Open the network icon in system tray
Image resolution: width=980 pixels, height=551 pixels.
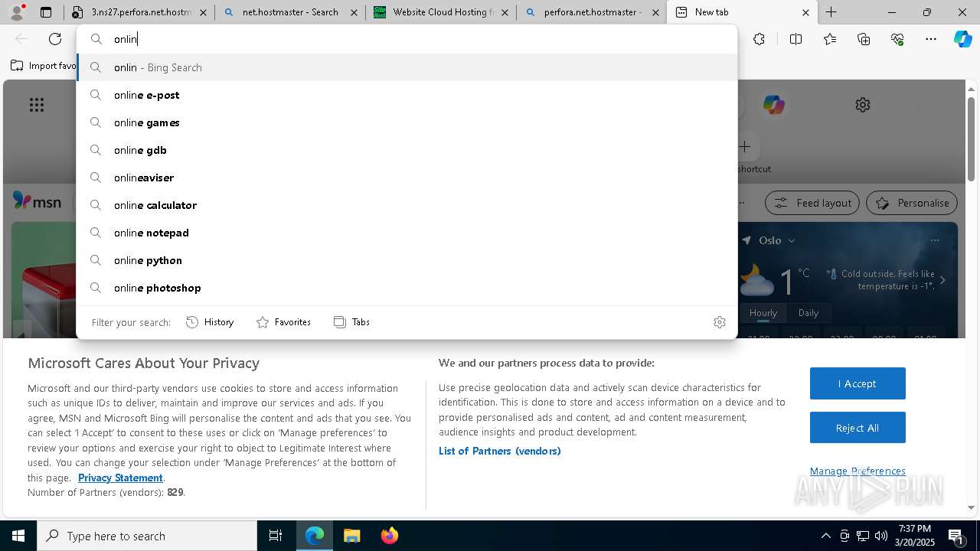click(x=863, y=536)
